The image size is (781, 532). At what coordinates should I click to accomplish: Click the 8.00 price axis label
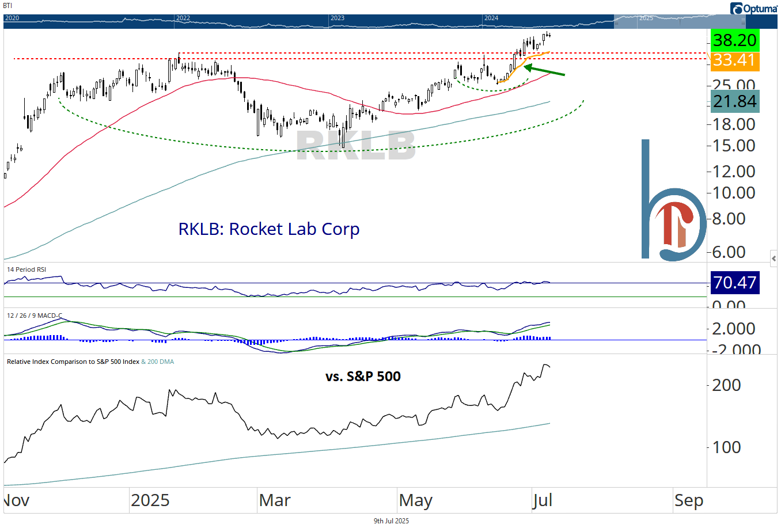(729, 219)
